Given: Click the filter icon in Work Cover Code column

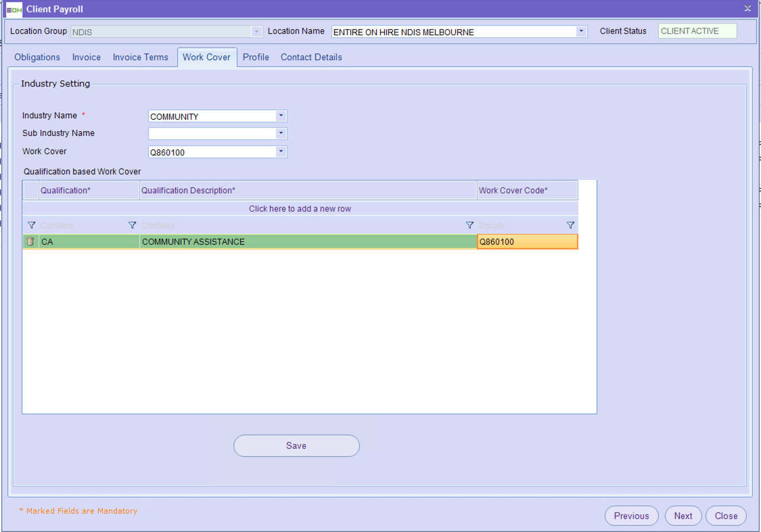Looking at the screenshot, I should pos(570,225).
